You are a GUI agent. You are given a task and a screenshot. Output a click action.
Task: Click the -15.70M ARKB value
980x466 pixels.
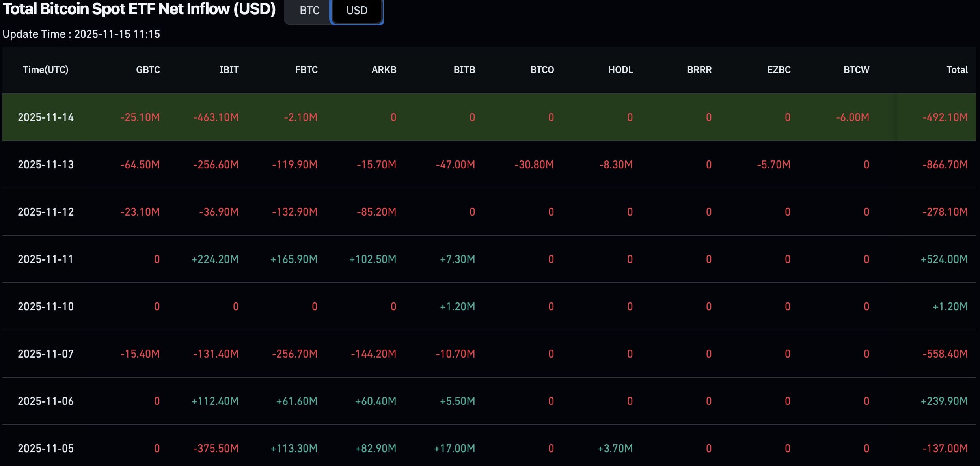pyautogui.click(x=376, y=165)
